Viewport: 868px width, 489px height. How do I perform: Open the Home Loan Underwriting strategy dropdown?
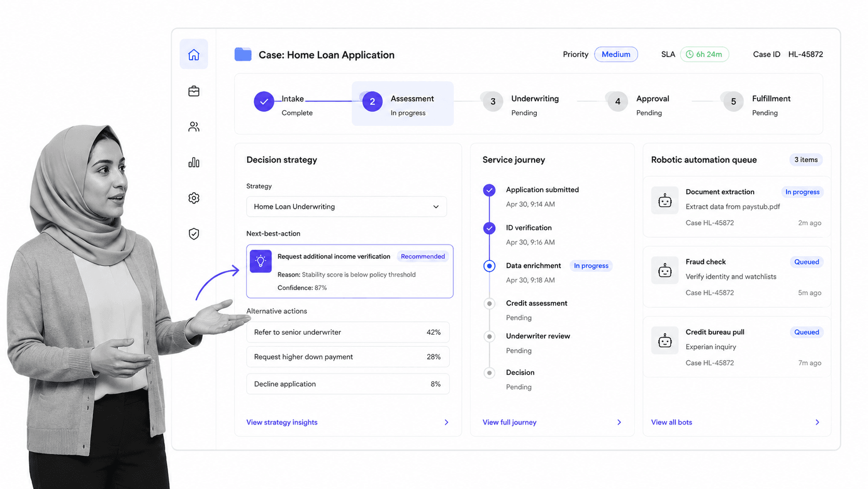[346, 206]
